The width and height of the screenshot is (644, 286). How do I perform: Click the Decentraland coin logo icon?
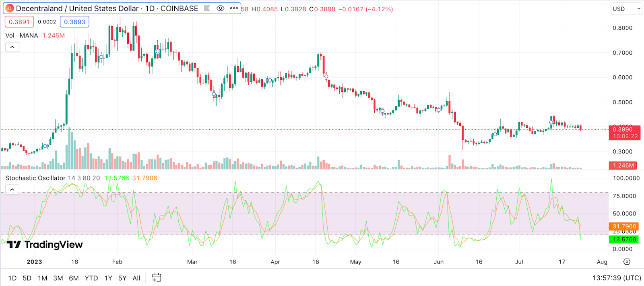coord(9,8)
